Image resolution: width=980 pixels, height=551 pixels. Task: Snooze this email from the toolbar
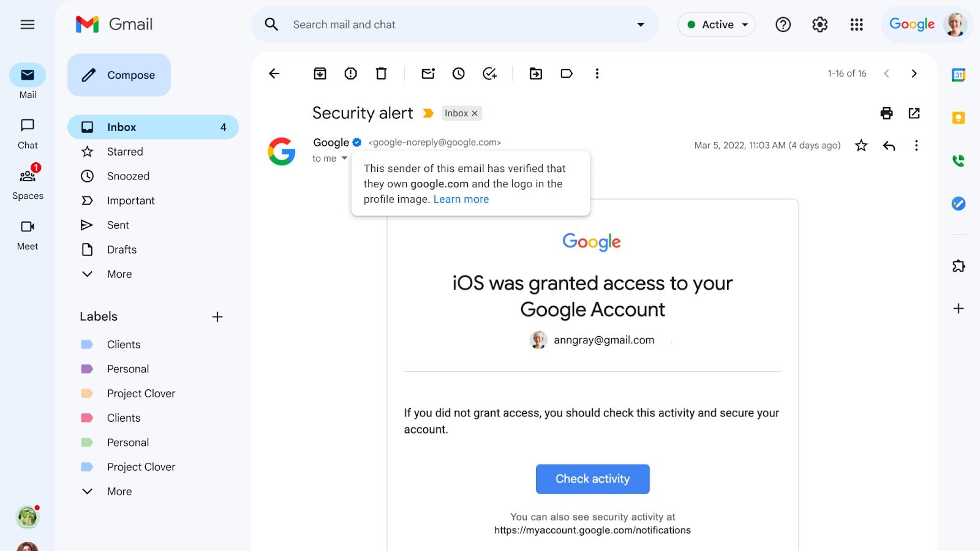tap(458, 73)
